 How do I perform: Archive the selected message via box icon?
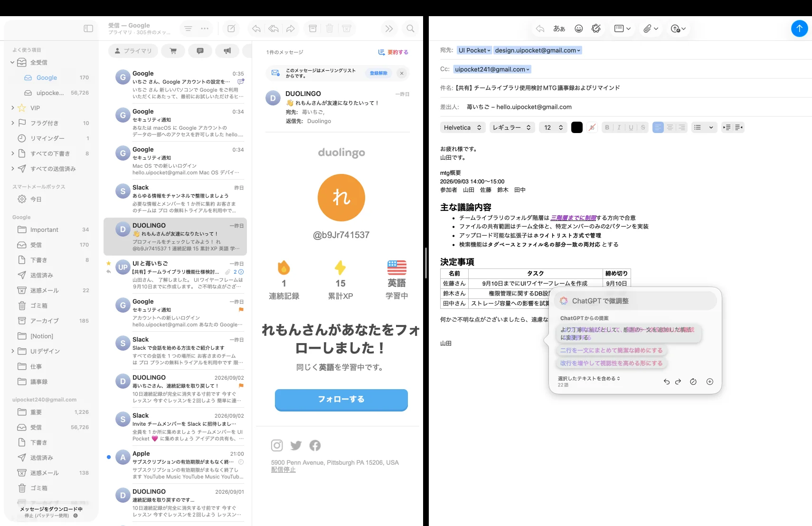pos(312,29)
